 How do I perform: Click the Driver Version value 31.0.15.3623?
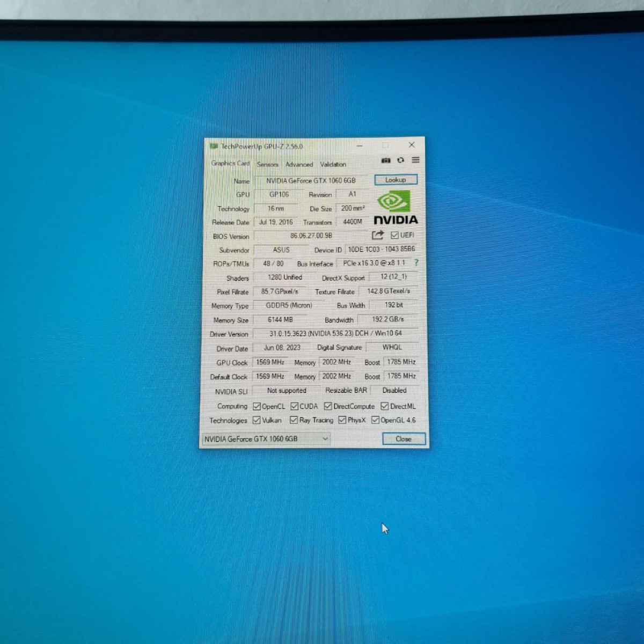335,333
